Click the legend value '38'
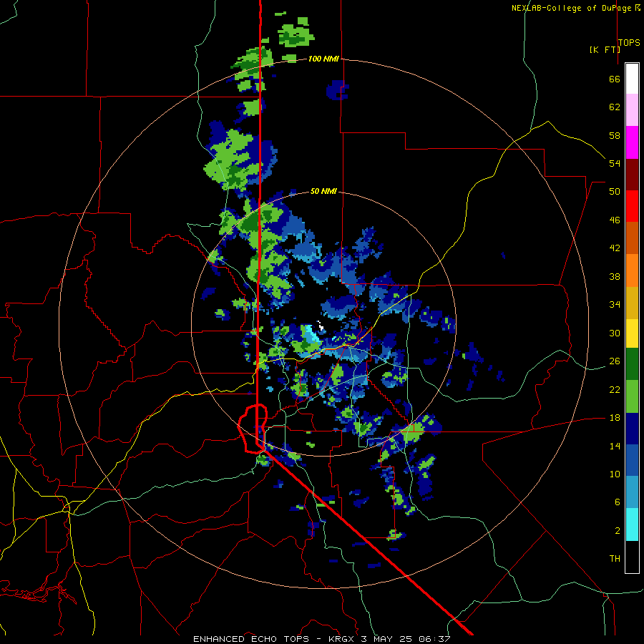This screenshot has height=644, width=644. click(615, 276)
